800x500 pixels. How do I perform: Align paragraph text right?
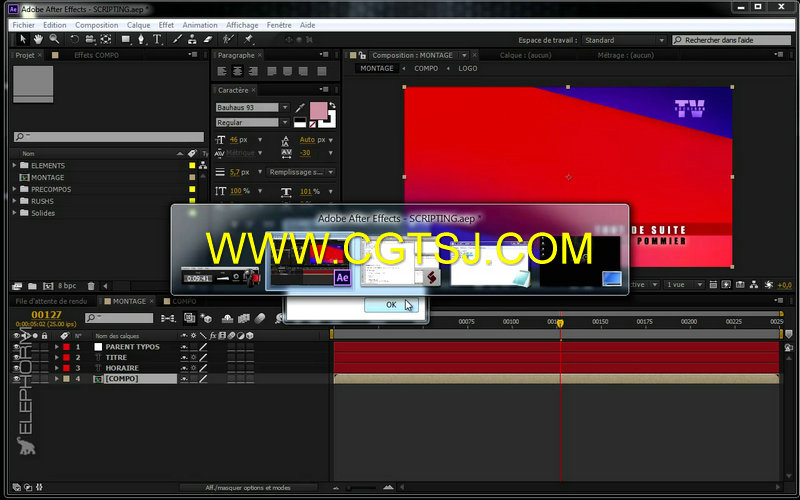253,71
